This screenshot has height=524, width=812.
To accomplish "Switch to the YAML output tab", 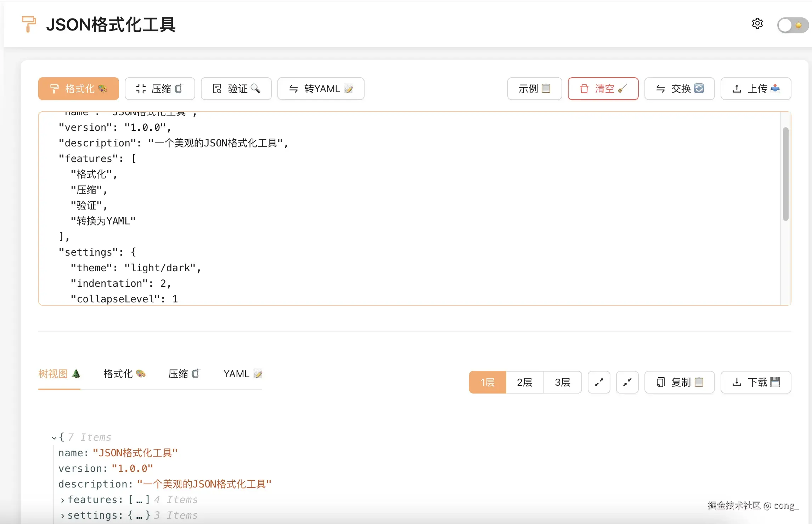I will (242, 374).
